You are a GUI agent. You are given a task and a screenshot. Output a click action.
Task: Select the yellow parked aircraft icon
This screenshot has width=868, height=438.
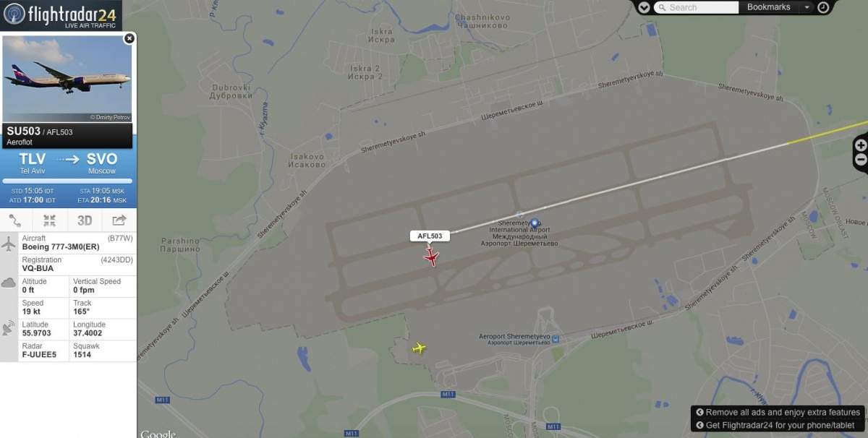click(419, 348)
